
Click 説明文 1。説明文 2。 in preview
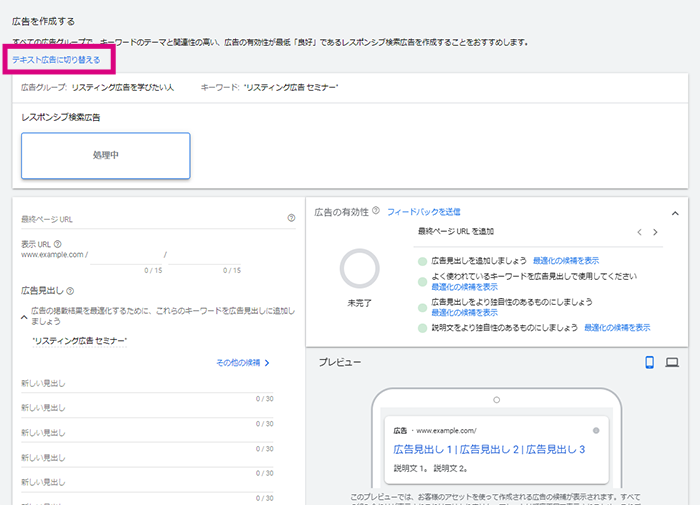(x=430, y=468)
